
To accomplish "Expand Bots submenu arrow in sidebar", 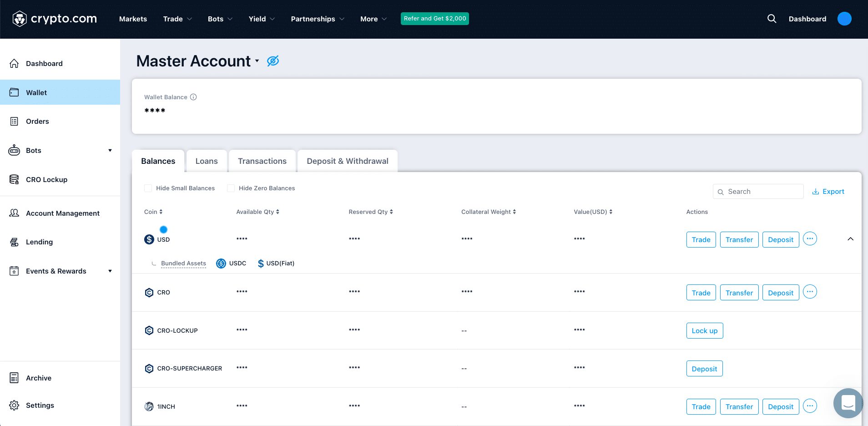I will click(110, 151).
